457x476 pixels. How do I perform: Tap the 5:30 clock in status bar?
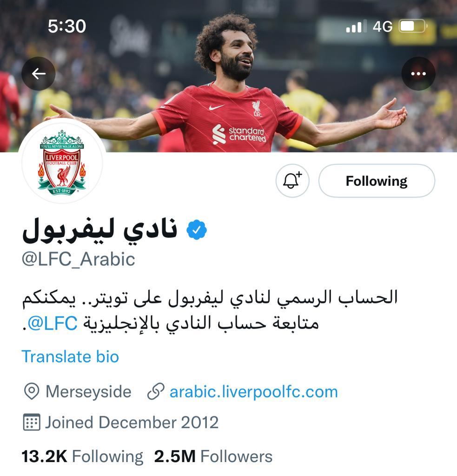67,26
